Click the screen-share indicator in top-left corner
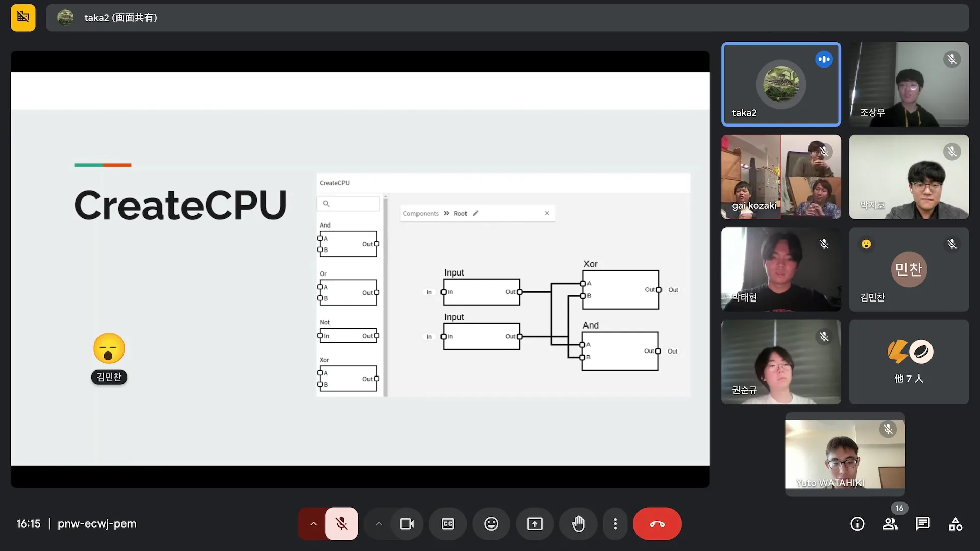The image size is (980, 551). pos(22,17)
